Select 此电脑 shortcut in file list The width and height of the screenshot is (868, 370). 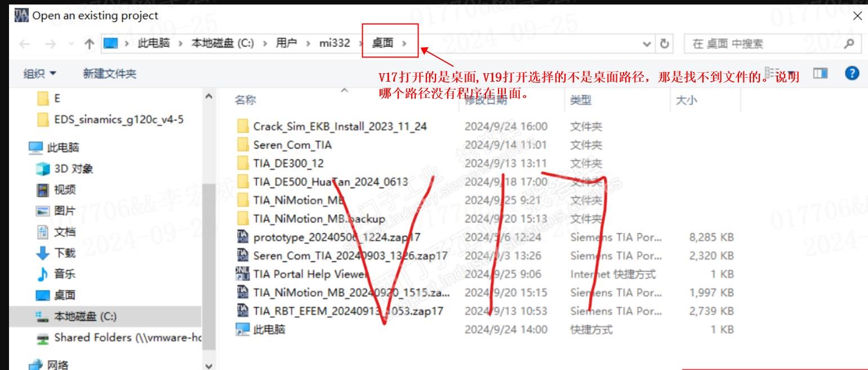coord(269,329)
